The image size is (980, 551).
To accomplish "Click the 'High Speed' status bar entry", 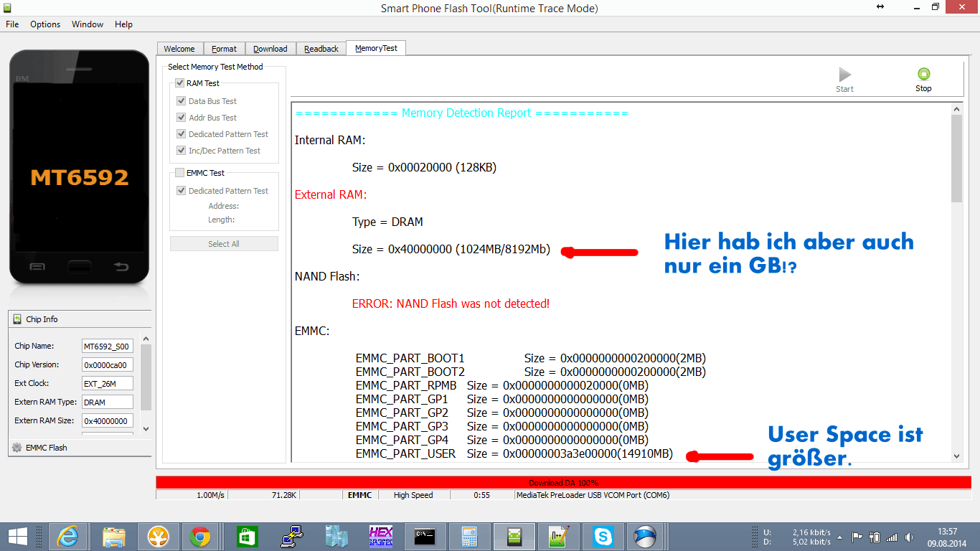I will coord(413,495).
